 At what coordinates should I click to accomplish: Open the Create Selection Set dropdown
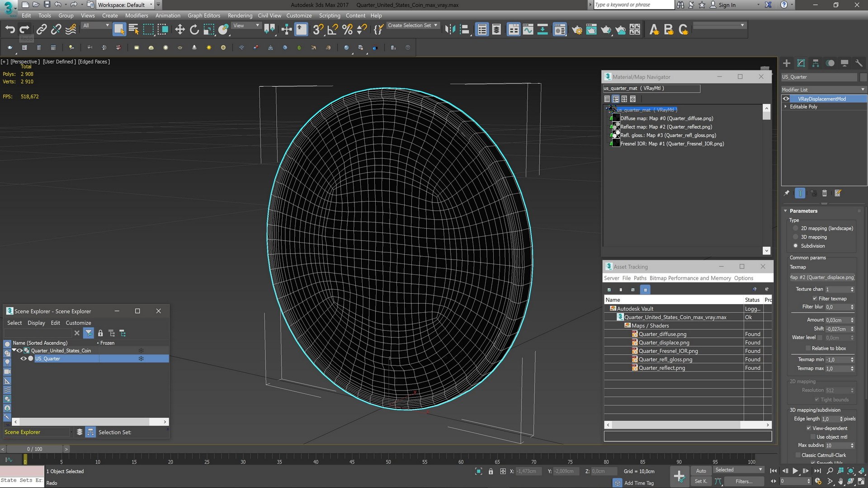412,26
